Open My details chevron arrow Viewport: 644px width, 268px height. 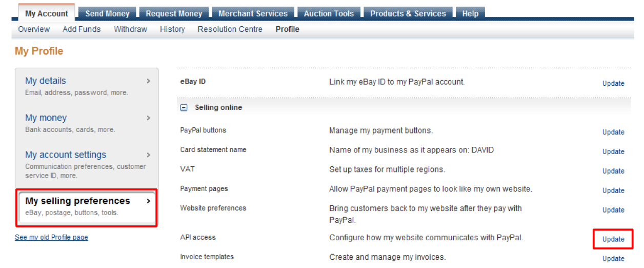coord(149,81)
